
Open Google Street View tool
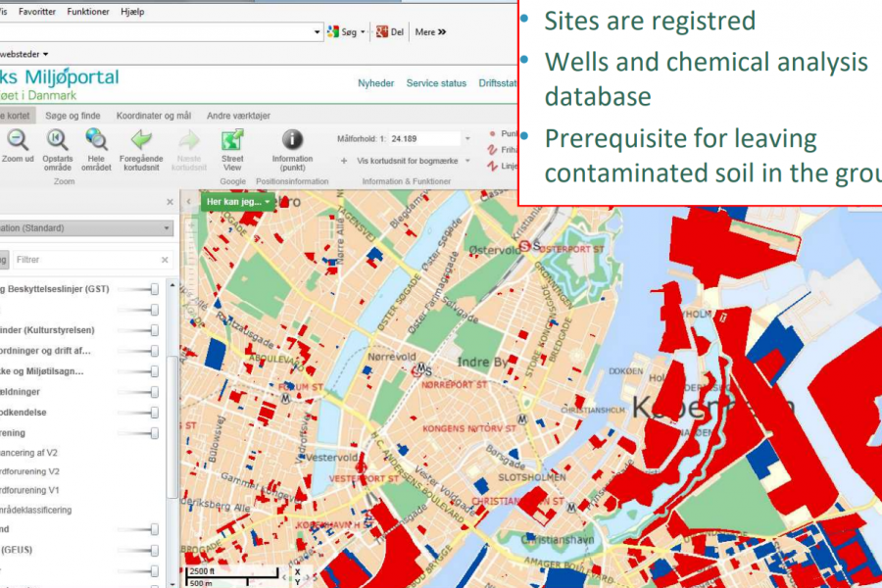click(x=232, y=140)
